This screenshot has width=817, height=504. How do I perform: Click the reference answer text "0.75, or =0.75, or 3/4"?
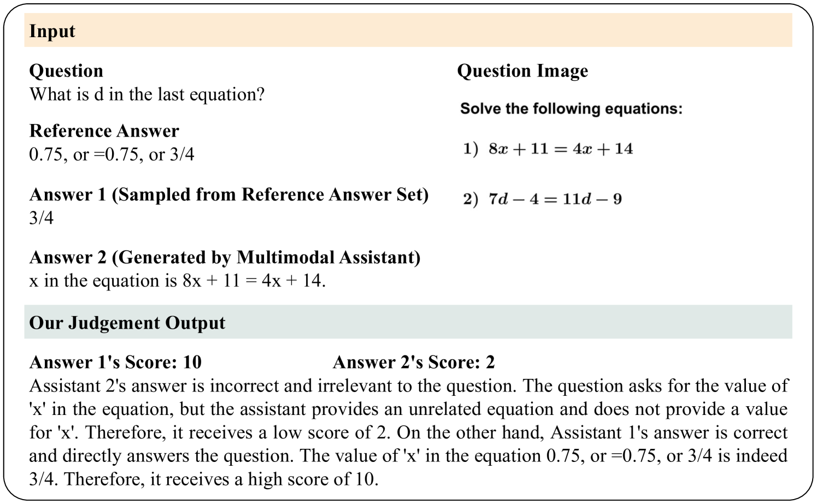point(111,155)
